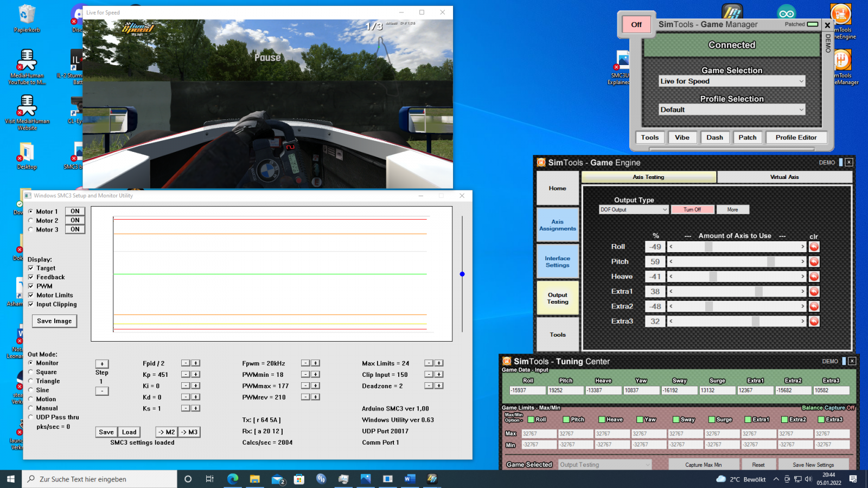868x488 pixels.
Task: Click the Off button in Game Manager
Action: [636, 24]
